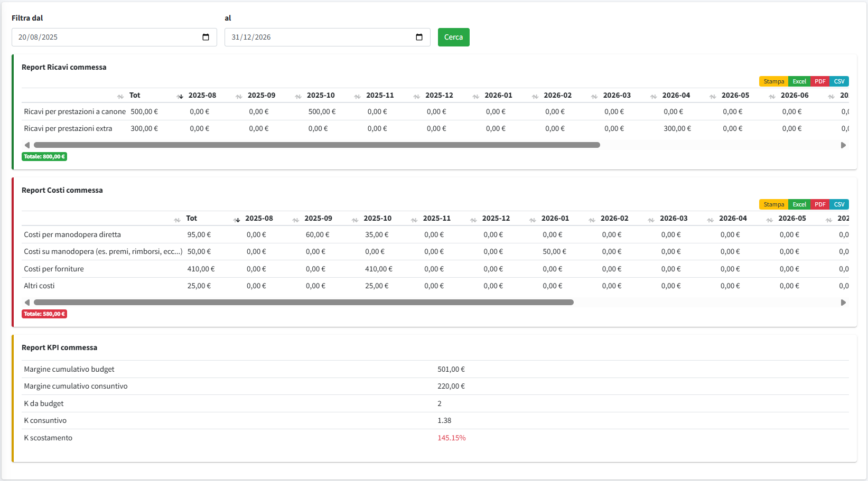The image size is (868, 481).
Task: Click Ricavi table horizontal scrollbar thumb
Action: 317,145
